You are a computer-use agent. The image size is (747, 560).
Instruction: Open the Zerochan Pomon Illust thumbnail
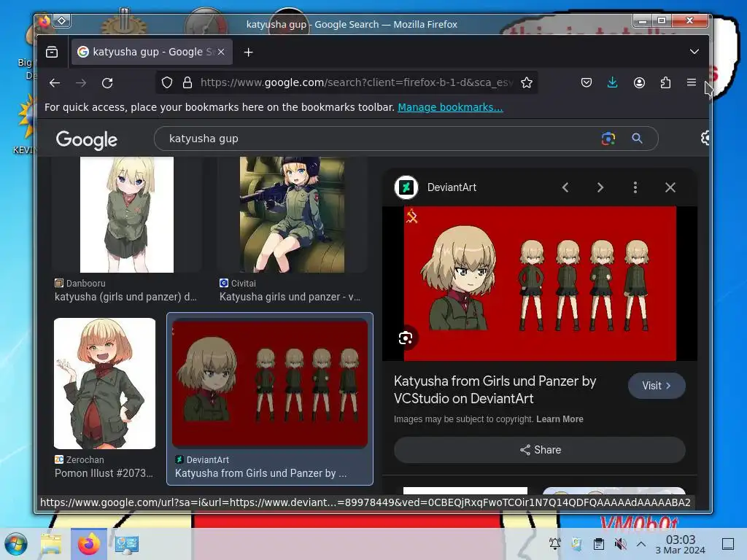(x=105, y=384)
